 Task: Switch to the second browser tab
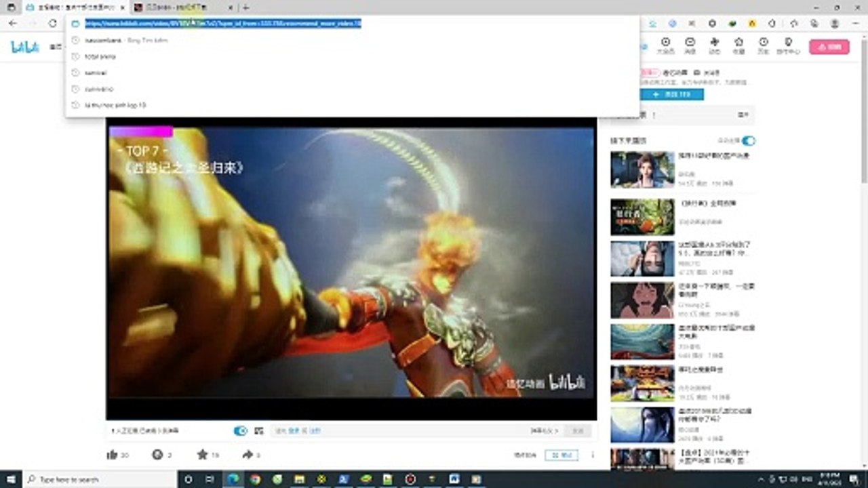(x=182, y=7)
